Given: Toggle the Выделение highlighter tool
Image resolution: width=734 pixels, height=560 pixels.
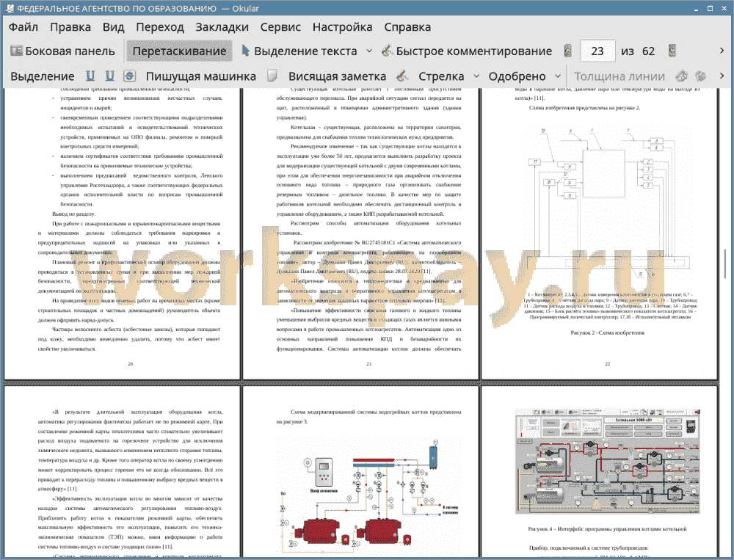Looking at the screenshot, I should pyautogui.click(x=42, y=76).
